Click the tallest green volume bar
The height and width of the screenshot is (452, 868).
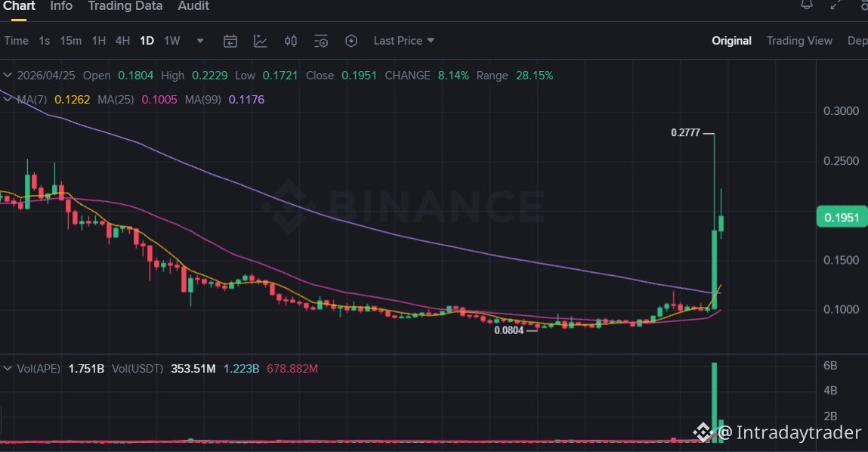pyautogui.click(x=714, y=402)
